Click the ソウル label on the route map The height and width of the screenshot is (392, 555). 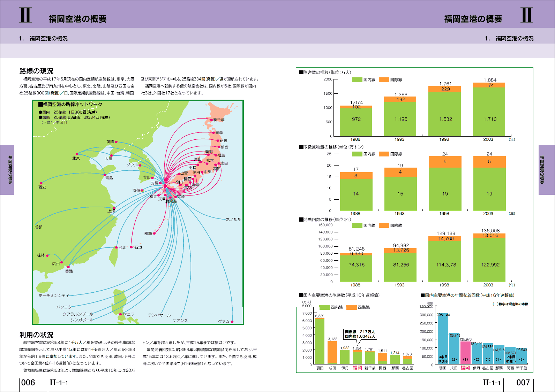[x=132, y=165]
